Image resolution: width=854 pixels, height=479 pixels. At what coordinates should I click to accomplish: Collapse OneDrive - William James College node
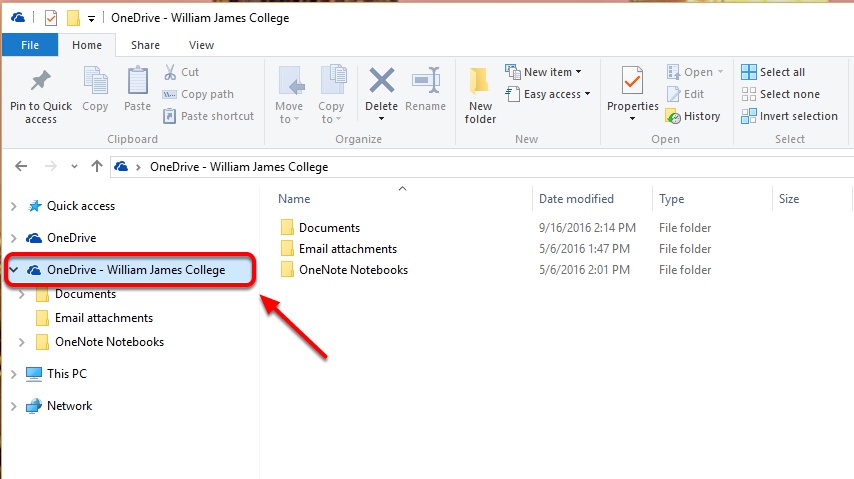(x=14, y=269)
